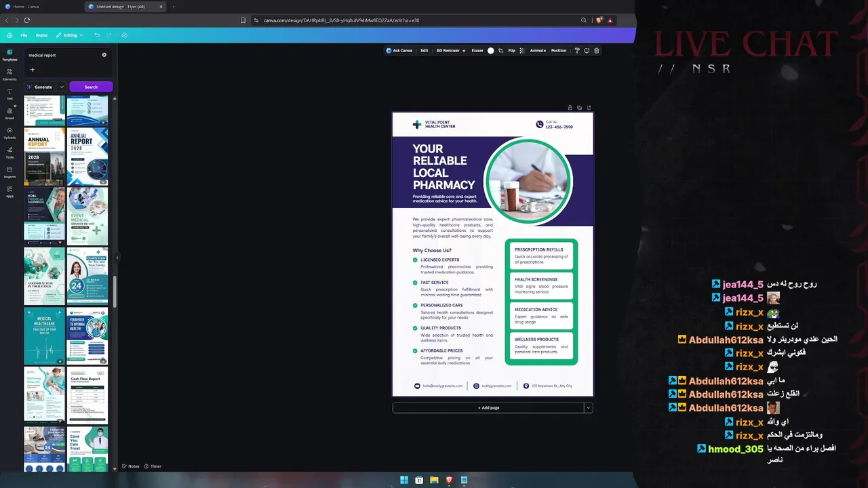Open the Templates panel in sidebar
This screenshot has width=868, height=488.
click(x=9, y=54)
